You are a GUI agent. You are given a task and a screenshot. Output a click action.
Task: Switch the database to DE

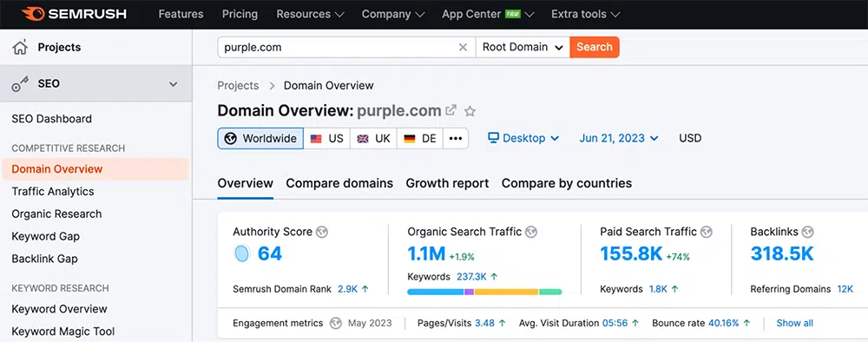(x=419, y=138)
